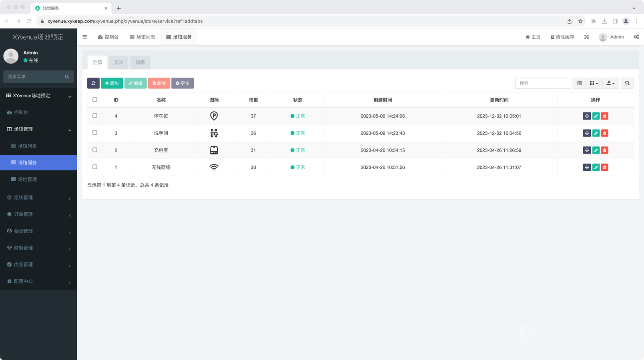Click drag-sort handle icon for 充电宝 row

coord(587,150)
